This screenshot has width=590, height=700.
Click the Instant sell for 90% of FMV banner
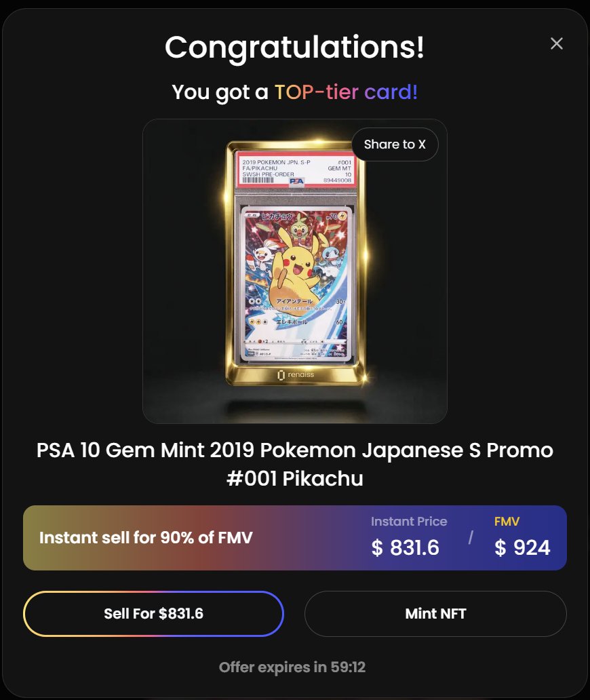tap(294, 537)
